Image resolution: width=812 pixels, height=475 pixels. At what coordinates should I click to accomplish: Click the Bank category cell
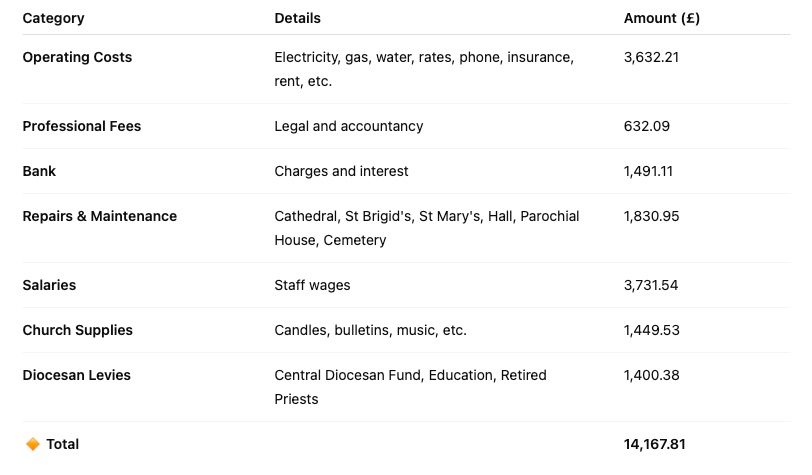39,171
